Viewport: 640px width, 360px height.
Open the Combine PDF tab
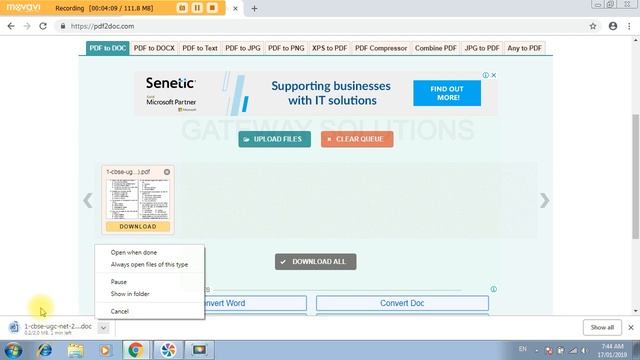pyautogui.click(x=436, y=48)
